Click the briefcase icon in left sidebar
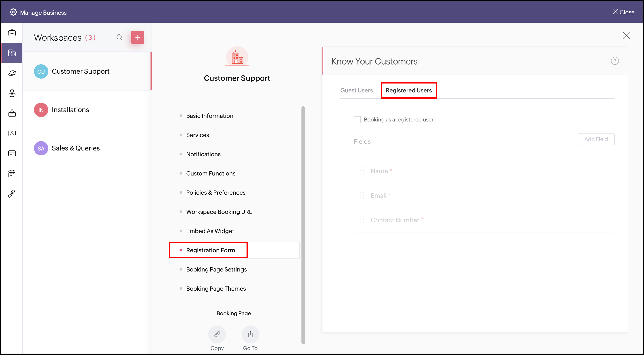This screenshot has width=644, height=355. click(12, 33)
